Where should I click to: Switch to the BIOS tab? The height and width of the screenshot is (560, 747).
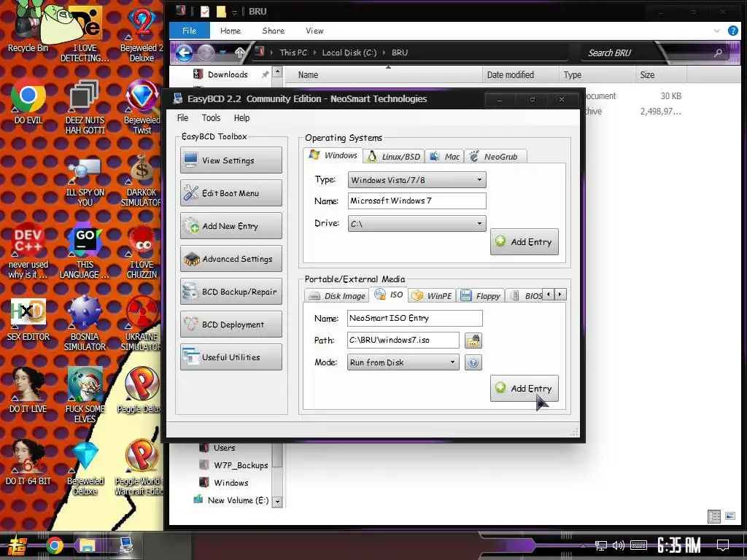(526, 296)
